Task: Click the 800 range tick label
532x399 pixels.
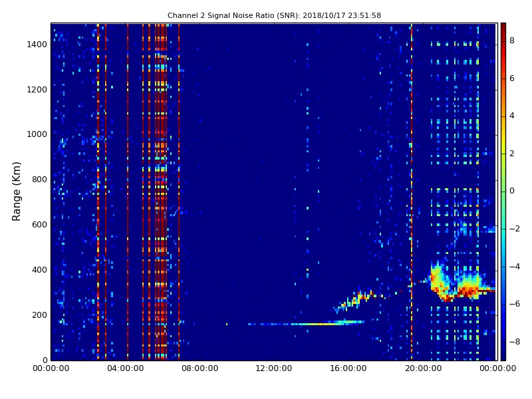Action: (x=39, y=180)
